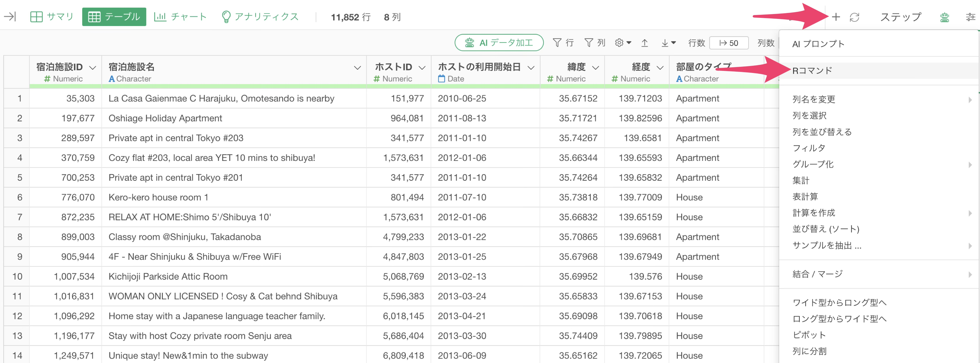Open the ホストの利用開始日 column menu
The width and height of the screenshot is (980, 363).
pos(531,68)
